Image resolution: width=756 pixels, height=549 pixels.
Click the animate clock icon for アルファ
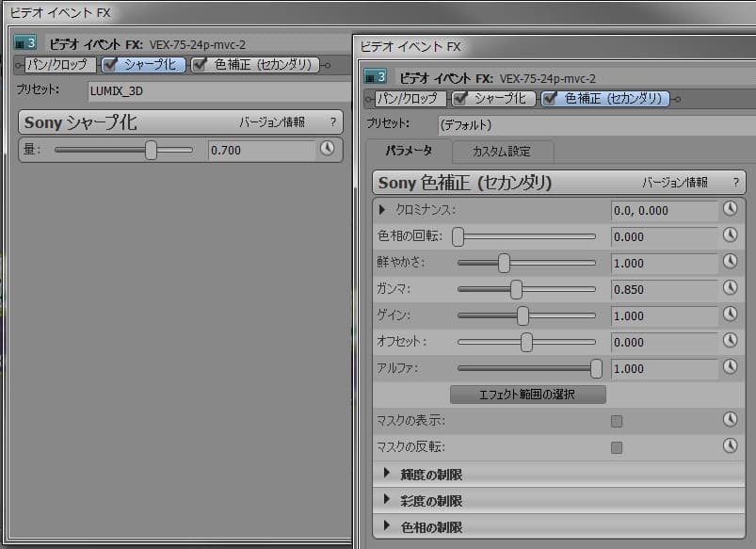[x=730, y=368]
